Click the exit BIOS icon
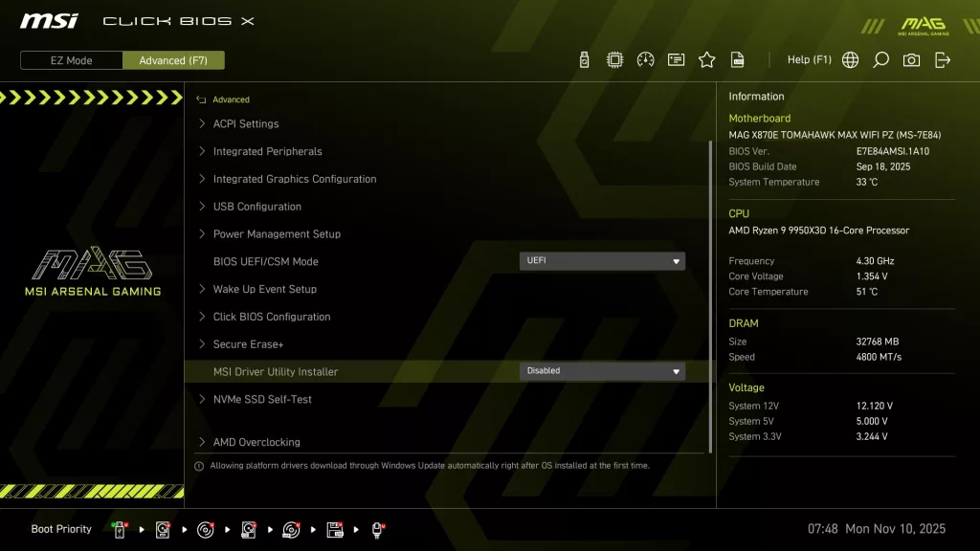The image size is (980, 551). click(x=943, y=59)
